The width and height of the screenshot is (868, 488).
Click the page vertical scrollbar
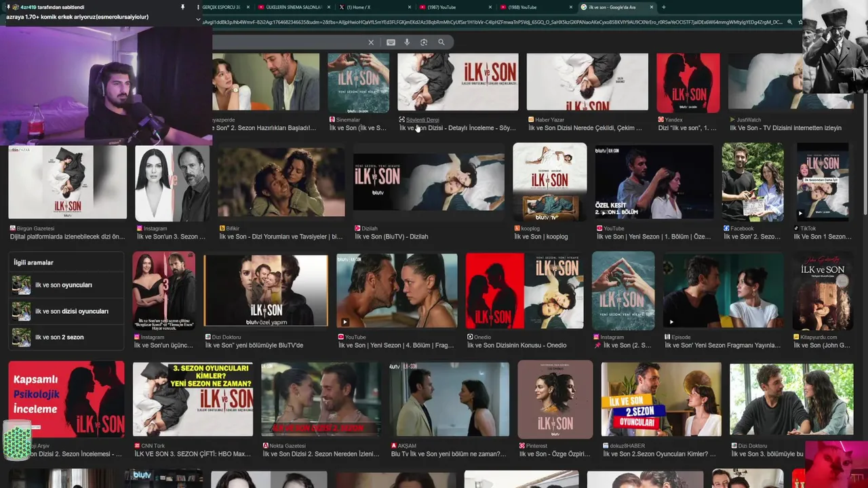point(864,136)
